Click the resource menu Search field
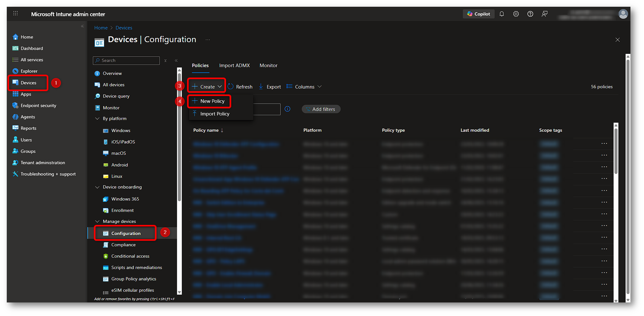This screenshot has width=644, height=316. pyautogui.click(x=129, y=60)
